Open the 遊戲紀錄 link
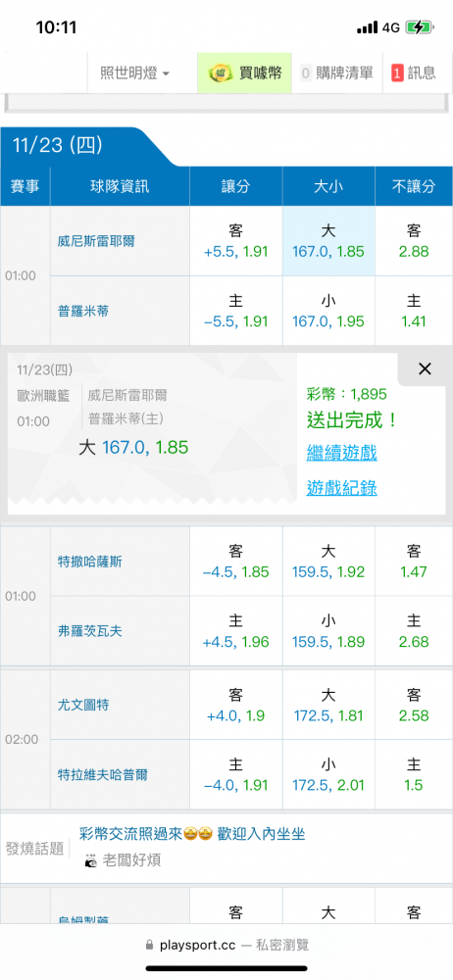453x980 pixels. point(341,487)
